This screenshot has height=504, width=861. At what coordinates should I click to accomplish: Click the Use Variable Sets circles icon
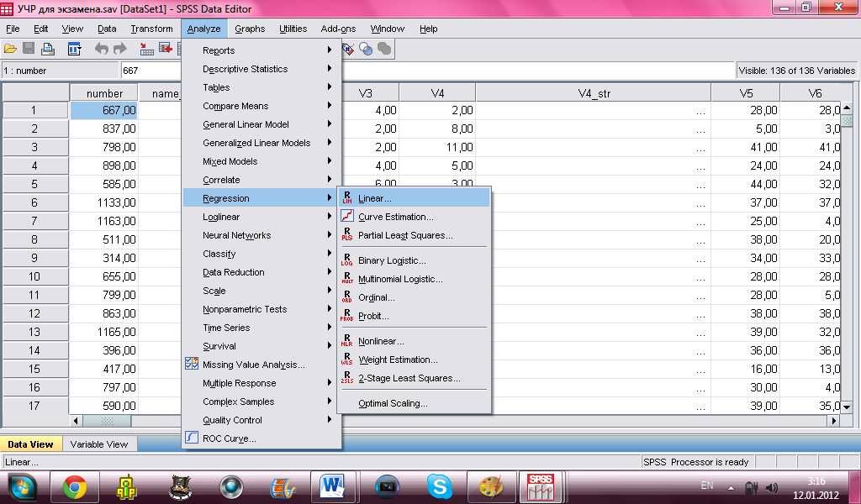[x=366, y=50]
